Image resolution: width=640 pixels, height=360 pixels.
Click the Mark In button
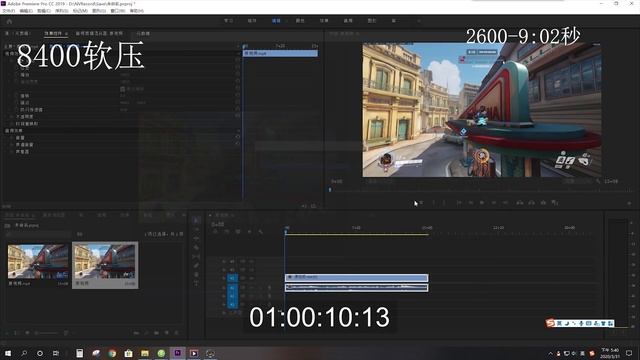pyautogui.click(x=433, y=202)
